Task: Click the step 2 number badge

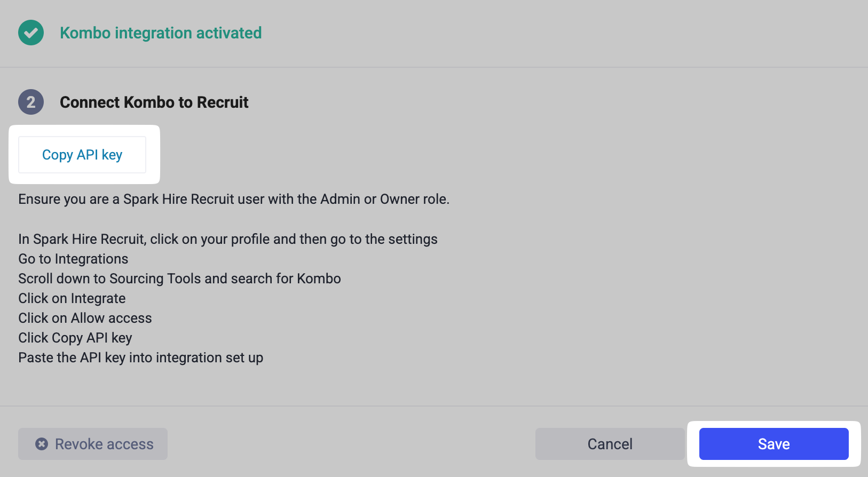Action: point(31,102)
